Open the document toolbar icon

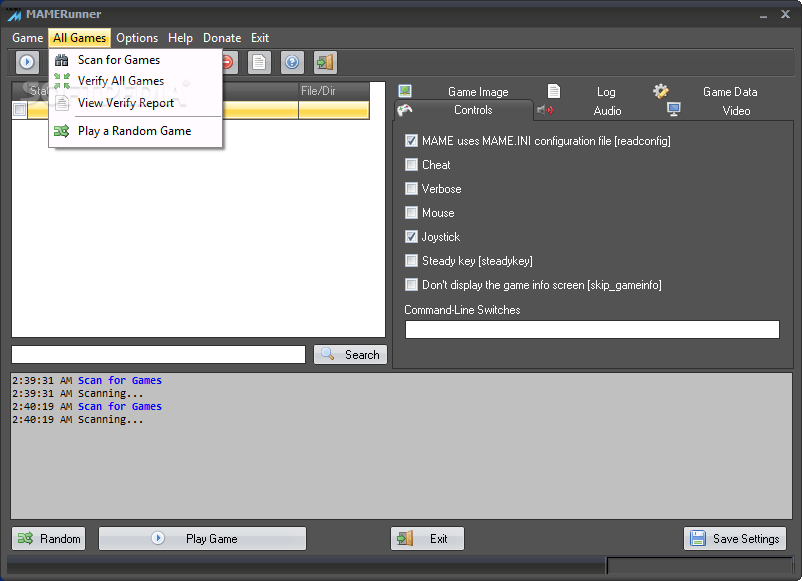click(x=259, y=62)
